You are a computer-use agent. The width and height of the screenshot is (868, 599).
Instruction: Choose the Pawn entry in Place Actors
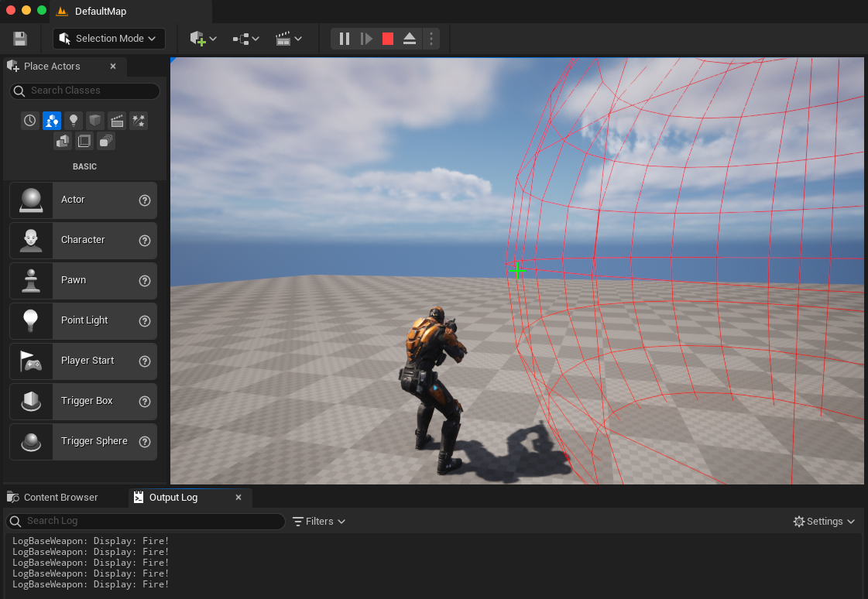pyautogui.click(x=83, y=281)
